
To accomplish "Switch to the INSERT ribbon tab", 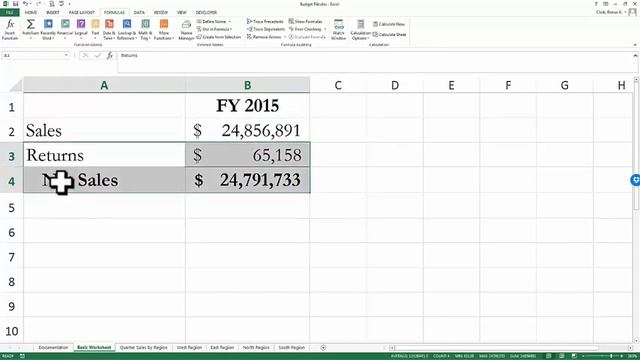I will [53, 13].
